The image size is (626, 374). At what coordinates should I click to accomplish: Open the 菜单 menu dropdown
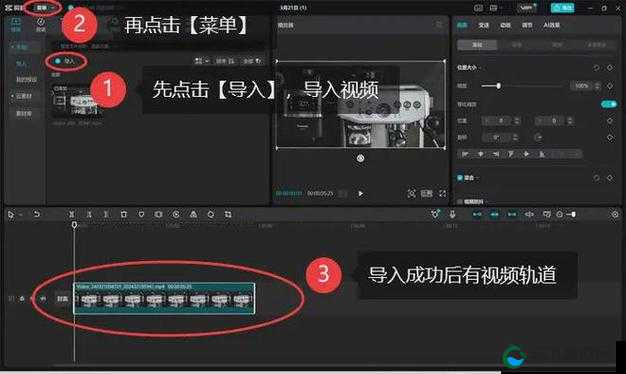click(x=44, y=8)
